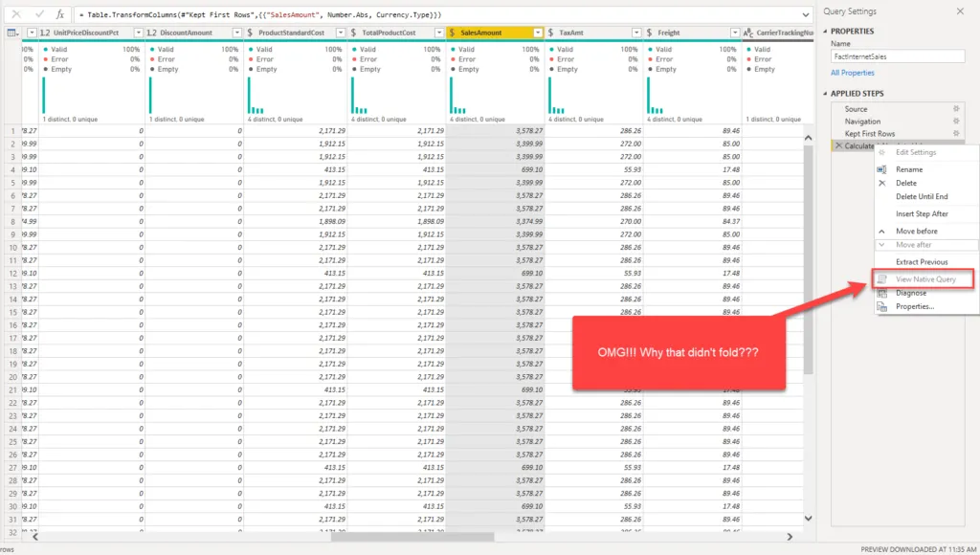Open settings gear for Navigation step
This screenshot has height=555, width=980.
(956, 122)
